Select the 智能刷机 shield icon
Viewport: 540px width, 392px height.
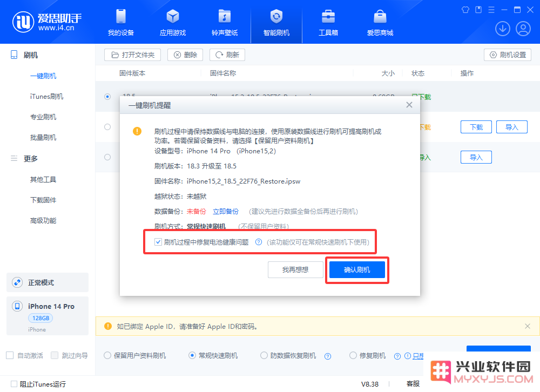pos(276,16)
